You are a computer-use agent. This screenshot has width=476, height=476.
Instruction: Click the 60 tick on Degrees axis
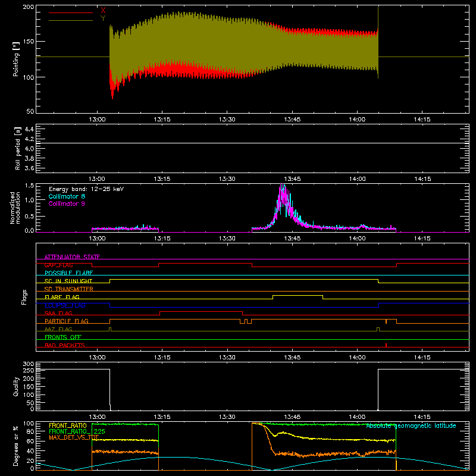click(30, 441)
